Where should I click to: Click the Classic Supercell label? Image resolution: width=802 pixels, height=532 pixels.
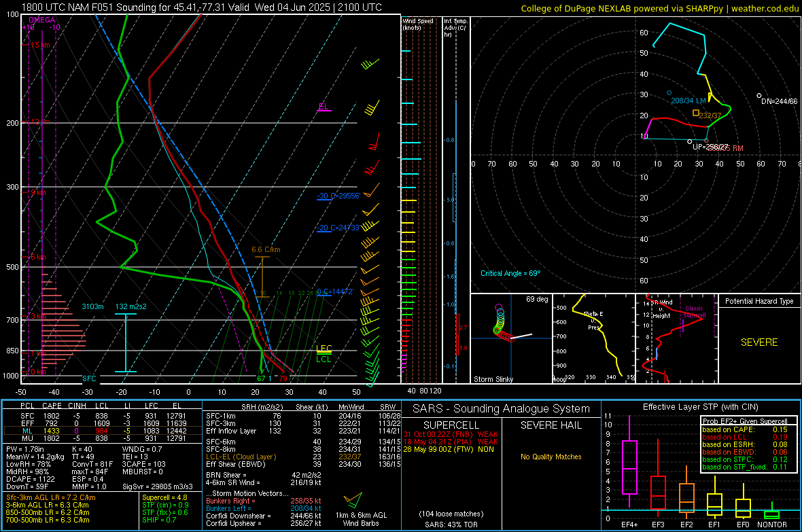(x=695, y=312)
